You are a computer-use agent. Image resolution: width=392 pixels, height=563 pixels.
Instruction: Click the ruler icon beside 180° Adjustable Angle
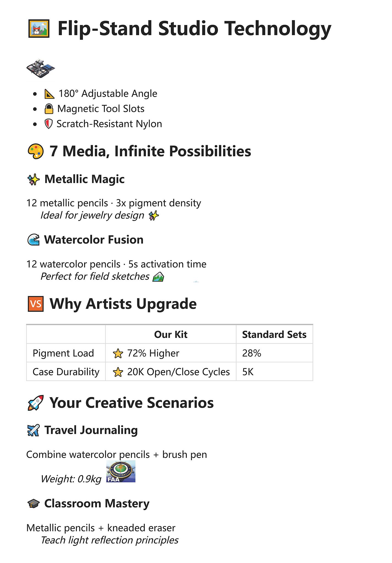point(49,94)
